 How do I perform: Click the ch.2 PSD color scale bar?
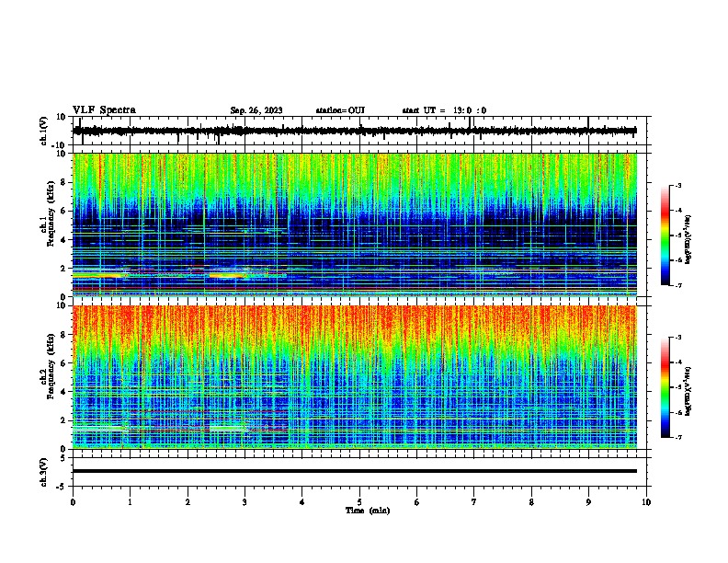click(665, 387)
